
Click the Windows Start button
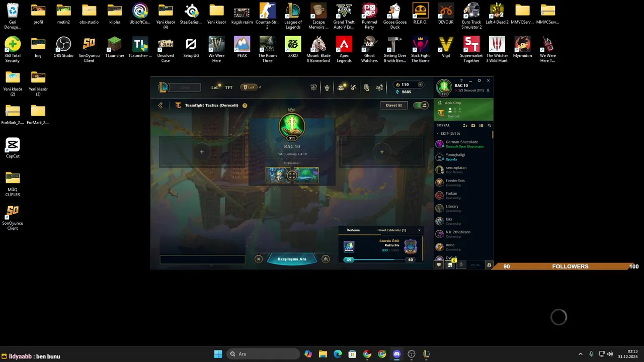click(x=218, y=354)
